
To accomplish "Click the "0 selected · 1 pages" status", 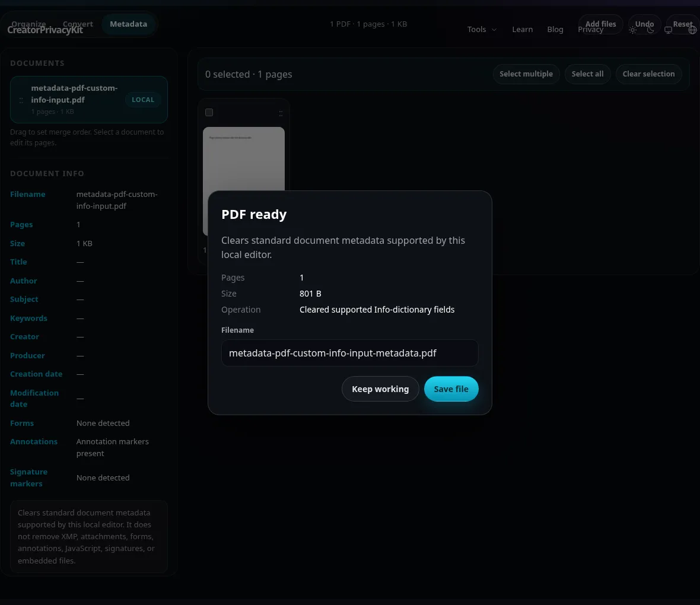I will (x=249, y=75).
